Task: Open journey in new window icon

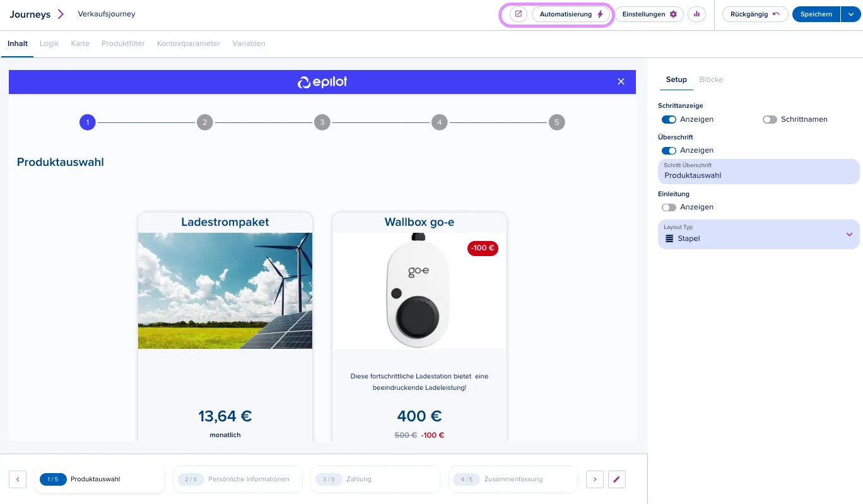Action: click(x=519, y=14)
